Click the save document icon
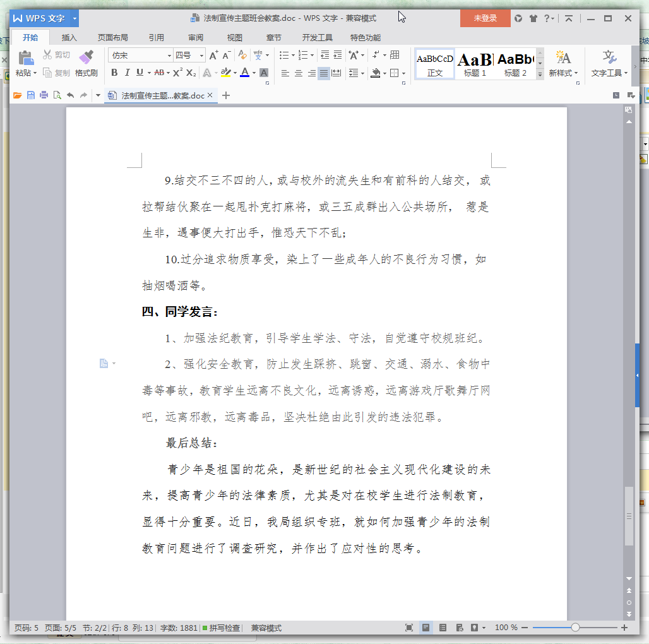 [31, 95]
